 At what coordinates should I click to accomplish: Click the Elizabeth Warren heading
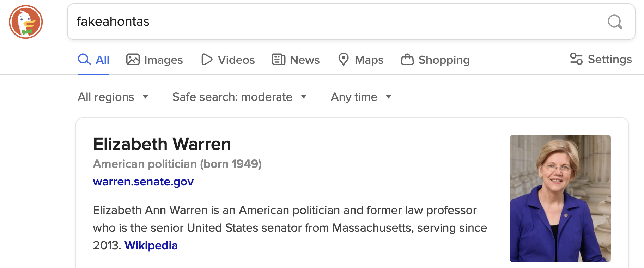click(x=162, y=144)
